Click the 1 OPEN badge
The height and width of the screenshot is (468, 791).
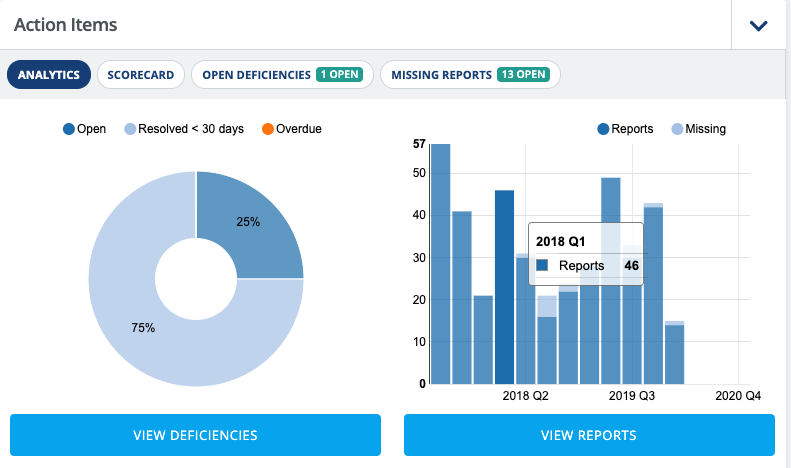click(x=340, y=75)
